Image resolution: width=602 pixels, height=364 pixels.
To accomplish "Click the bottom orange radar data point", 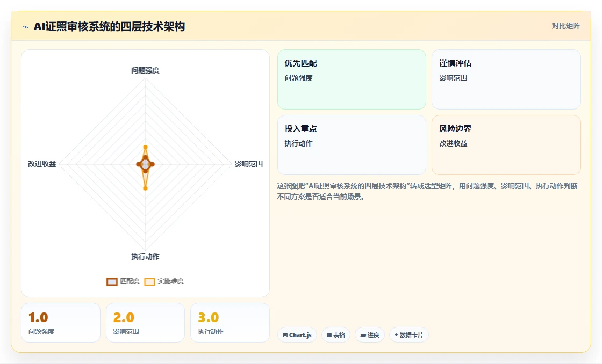I will 145,188.
